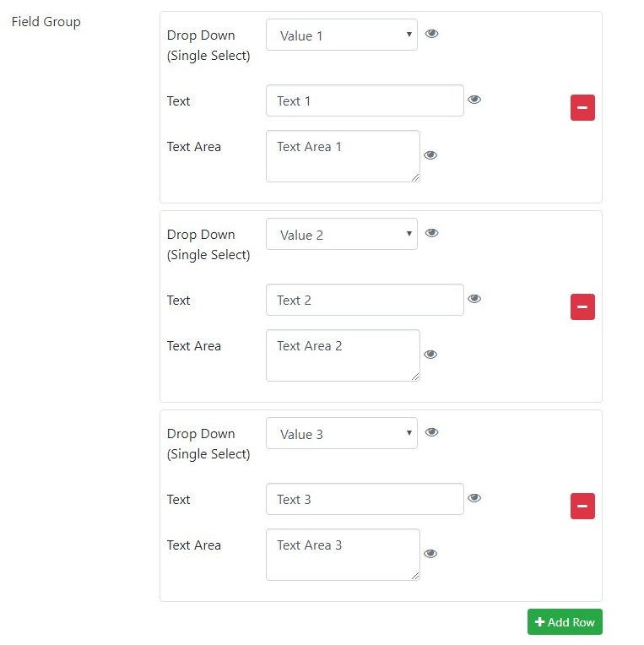Open the Value 2 dropdown
Image resolution: width=644 pixels, height=645 pixels.
(x=342, y=234)
